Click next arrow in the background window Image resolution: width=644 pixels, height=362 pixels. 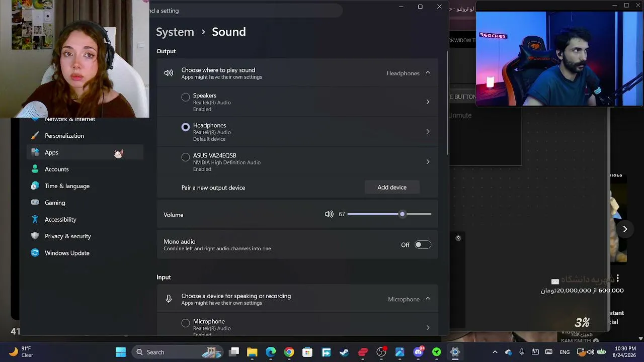(625, 229)
